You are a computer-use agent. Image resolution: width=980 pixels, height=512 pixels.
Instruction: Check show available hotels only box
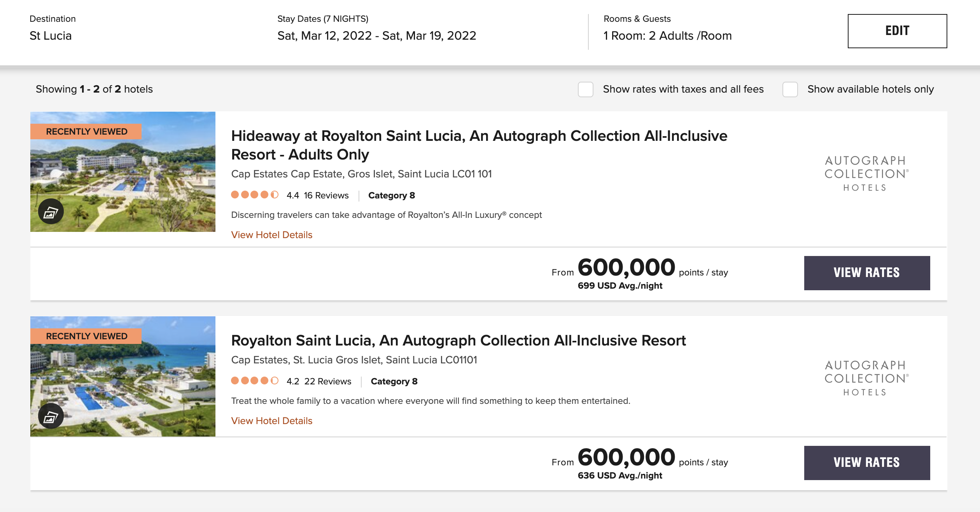tap(790, 89)
